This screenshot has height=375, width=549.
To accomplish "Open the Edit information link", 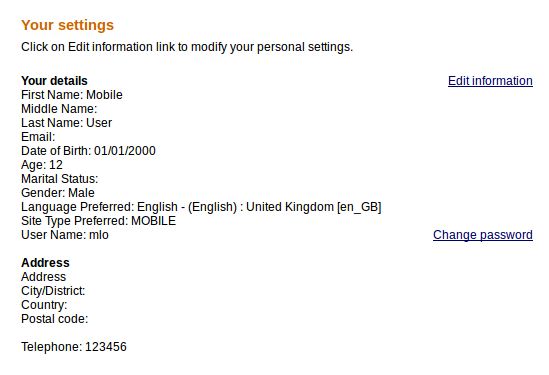I will point(490,81).
